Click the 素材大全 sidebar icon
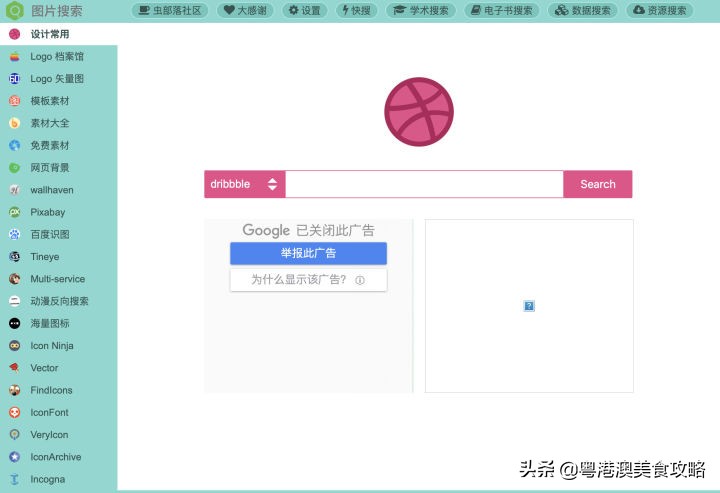Image resolution: width=720 pixels, height=493 pixels. (15, 123)
